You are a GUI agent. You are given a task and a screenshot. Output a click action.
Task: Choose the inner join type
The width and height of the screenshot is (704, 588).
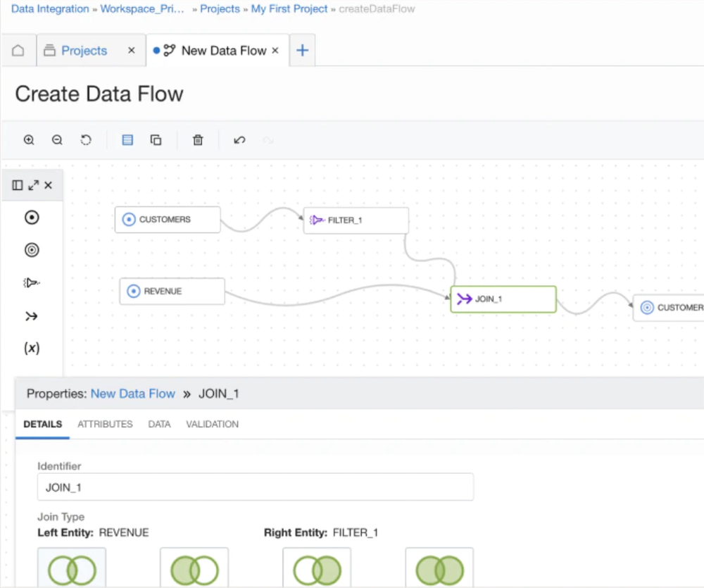click(72, 568)
